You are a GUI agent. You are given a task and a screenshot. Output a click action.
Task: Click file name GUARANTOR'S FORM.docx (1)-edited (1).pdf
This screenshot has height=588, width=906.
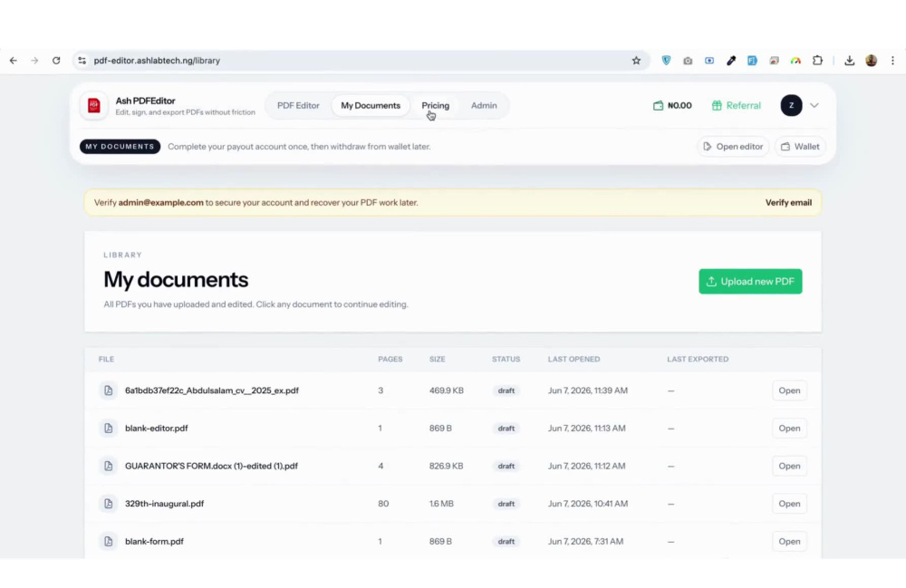click(x=211, y=466)
